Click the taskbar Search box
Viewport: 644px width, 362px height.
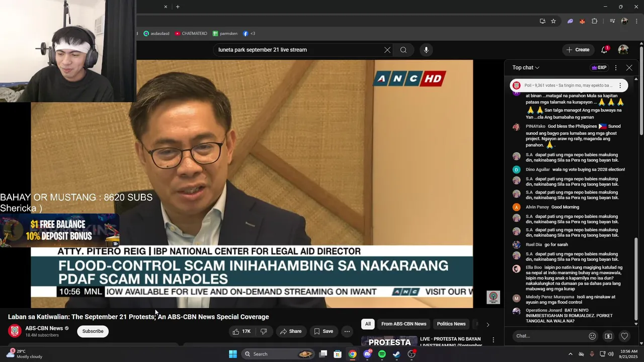point(278,354)
